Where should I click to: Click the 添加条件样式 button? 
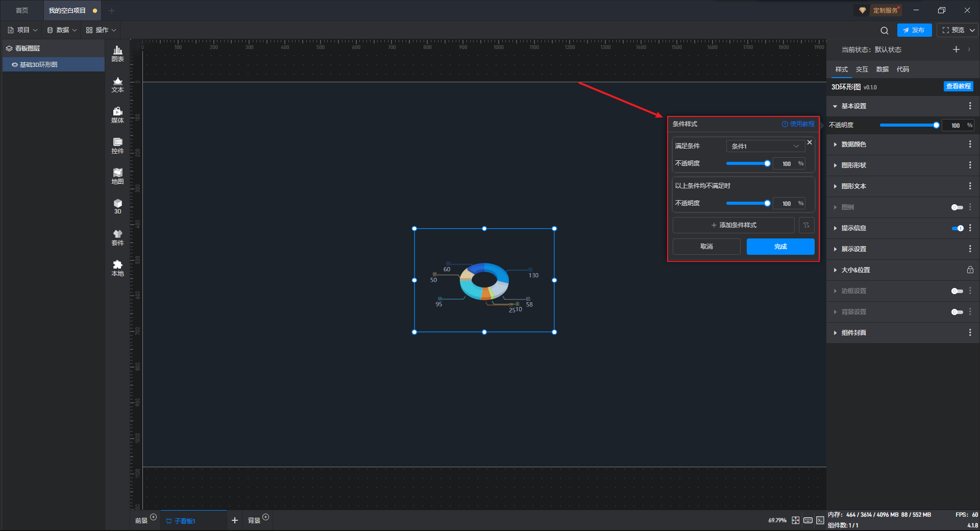click(x=733, y=225)
